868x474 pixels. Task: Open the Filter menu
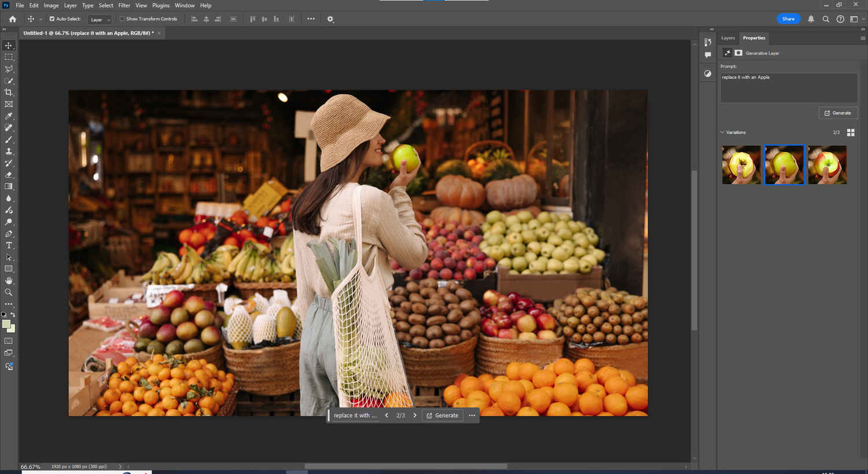pos(124,5)
